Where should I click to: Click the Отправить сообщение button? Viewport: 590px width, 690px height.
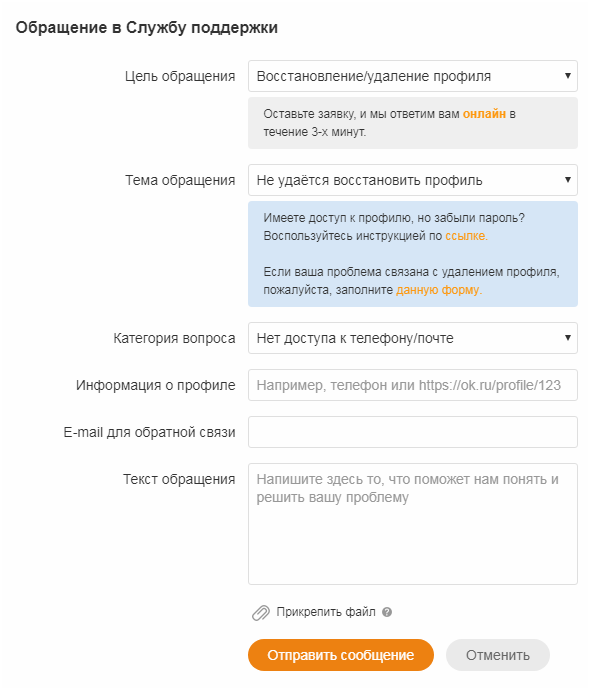[341, 655]
